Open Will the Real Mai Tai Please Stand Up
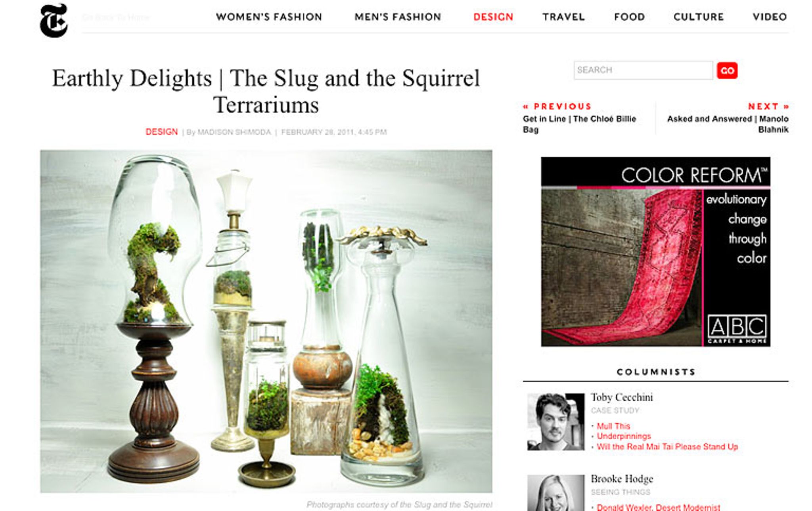 (667, 447)
